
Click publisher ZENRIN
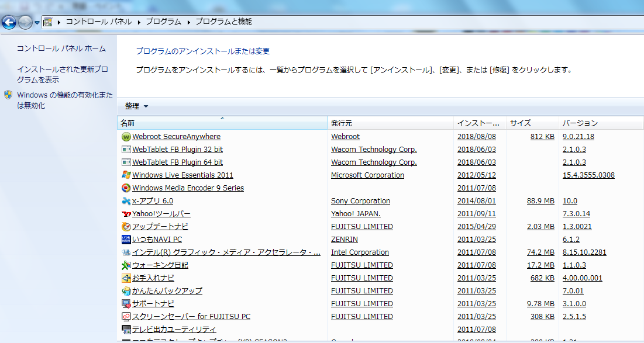345,239
